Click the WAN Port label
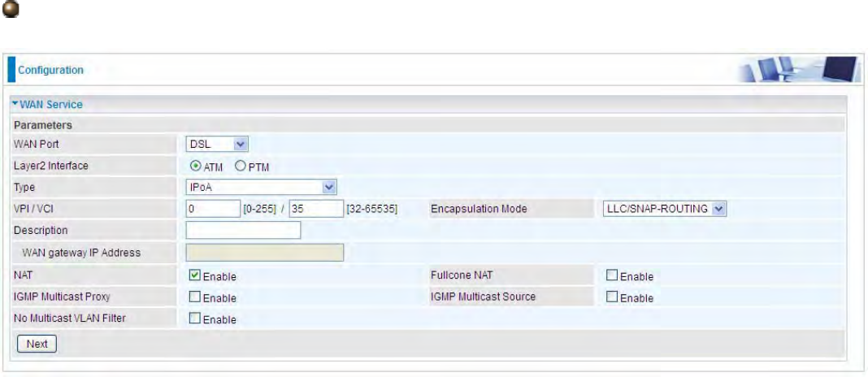This screenshot has width=868, height=377. click(36, 144)
